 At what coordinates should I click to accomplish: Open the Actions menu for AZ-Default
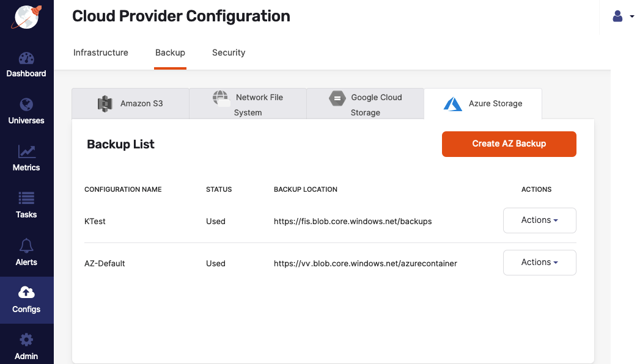pos(539,263)
